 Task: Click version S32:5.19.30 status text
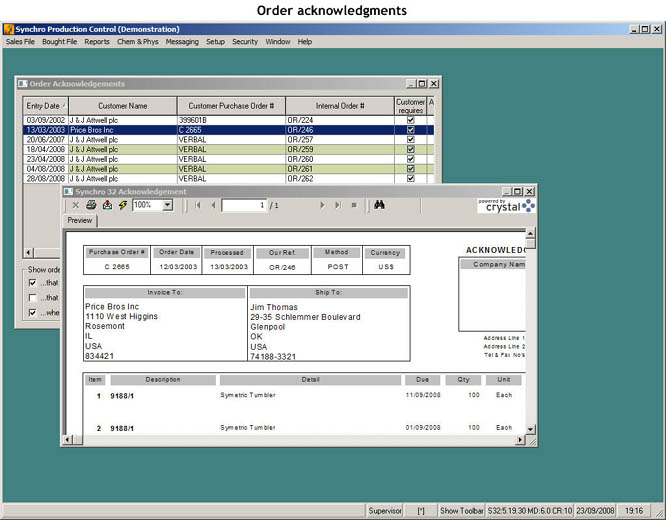529,511
